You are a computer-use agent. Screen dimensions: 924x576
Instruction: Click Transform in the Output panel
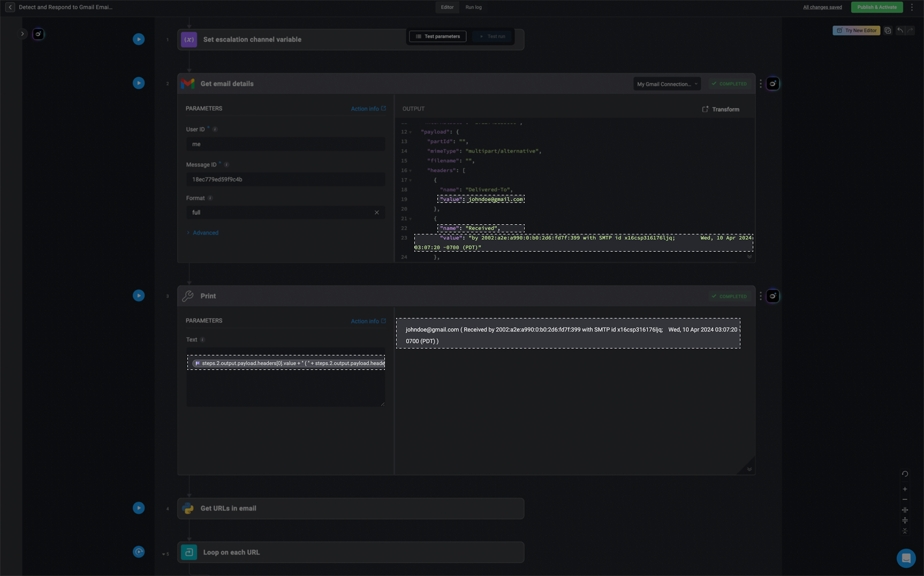tap(721, 109)
